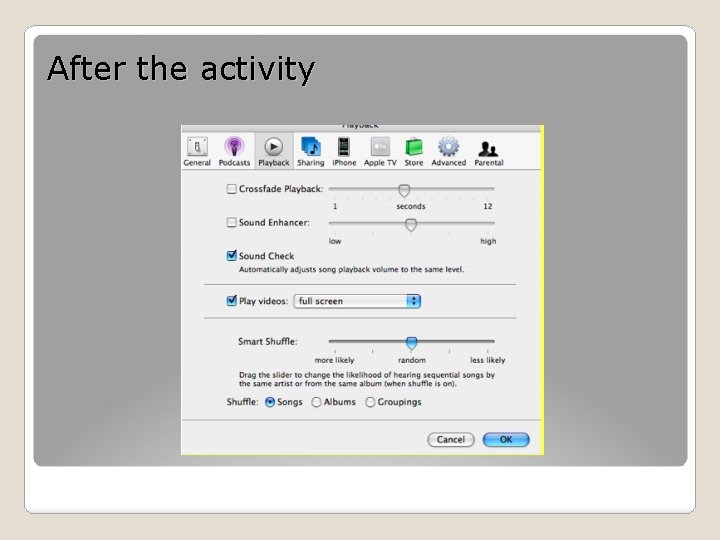The height and width of the screenshot is (540, 720).
Task: Open the Play videos full screen dropdown
Action: click(357, 301)
